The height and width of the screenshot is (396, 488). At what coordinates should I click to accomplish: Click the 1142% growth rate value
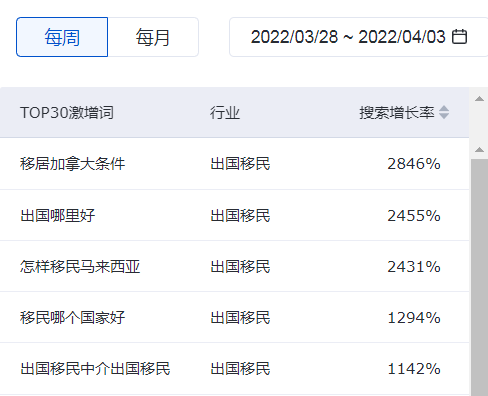pos(414,369)
